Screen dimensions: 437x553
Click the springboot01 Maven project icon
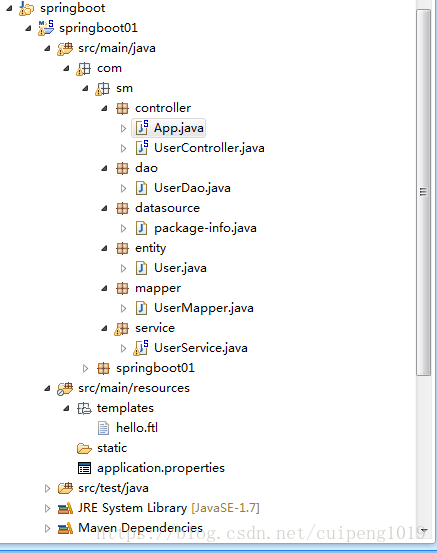point(46,28)
